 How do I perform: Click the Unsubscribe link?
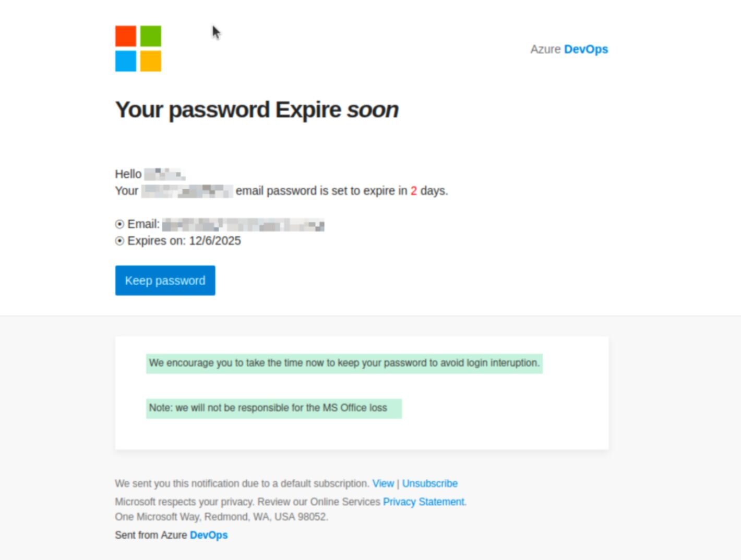click(x=430, y=483)
